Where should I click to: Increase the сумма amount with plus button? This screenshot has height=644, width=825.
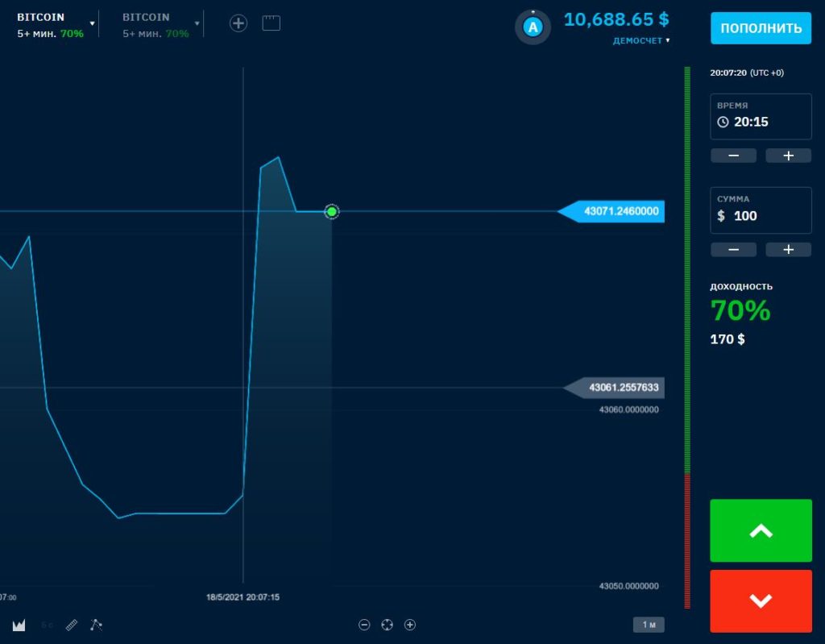(788, 250)
